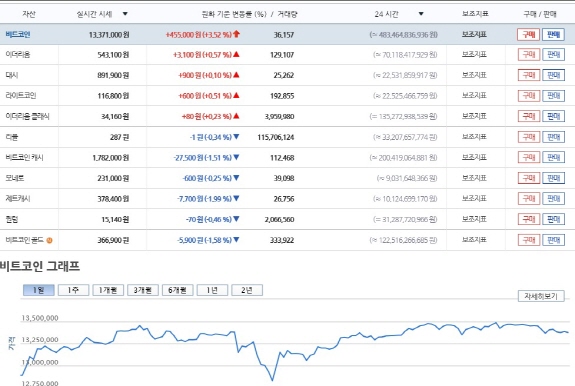575x386 pixels.
Task: Click 구매 button in the 리플 row
Action: click(528, 137)
